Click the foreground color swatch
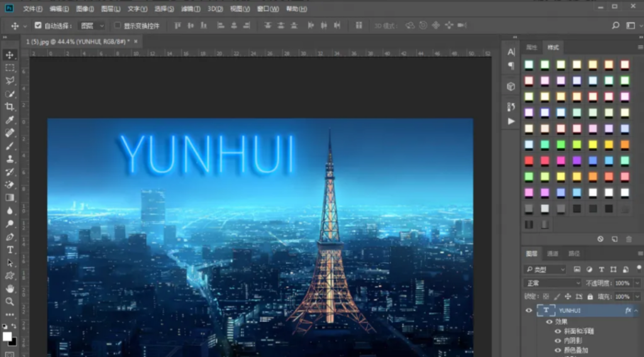644x357 pixels. click(x=8, y=336)
